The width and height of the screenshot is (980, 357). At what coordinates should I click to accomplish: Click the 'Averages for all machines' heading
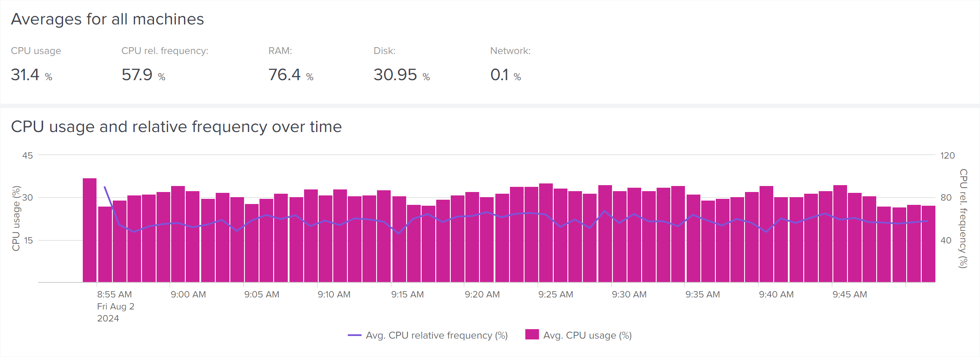click(107, 19)
